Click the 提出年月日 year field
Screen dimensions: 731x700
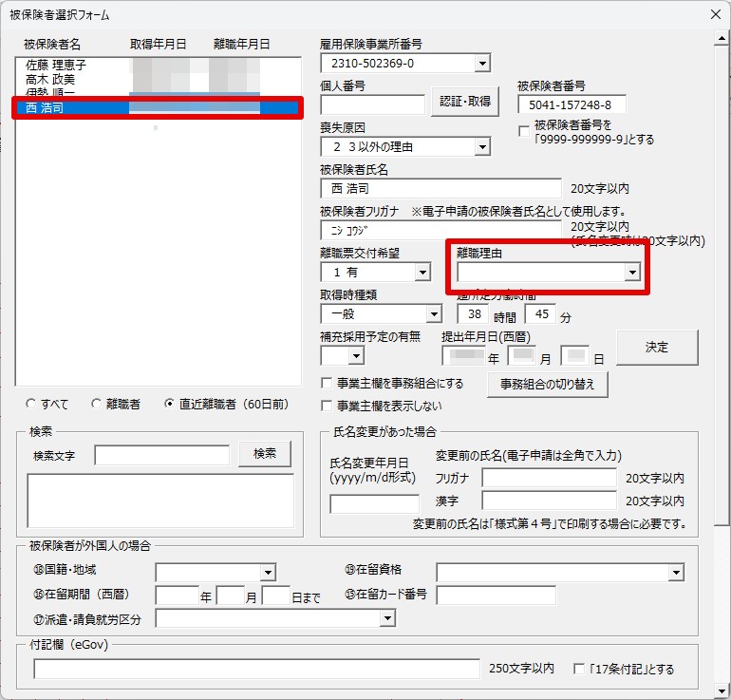point(463,356)
